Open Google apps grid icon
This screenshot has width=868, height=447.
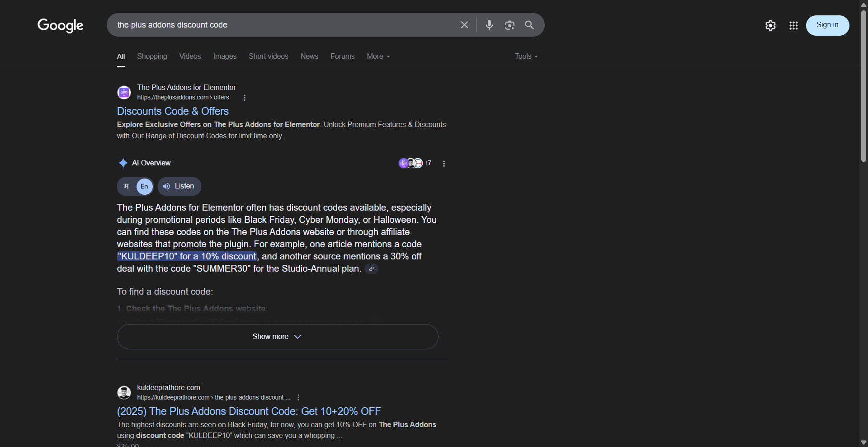(793, 25)
